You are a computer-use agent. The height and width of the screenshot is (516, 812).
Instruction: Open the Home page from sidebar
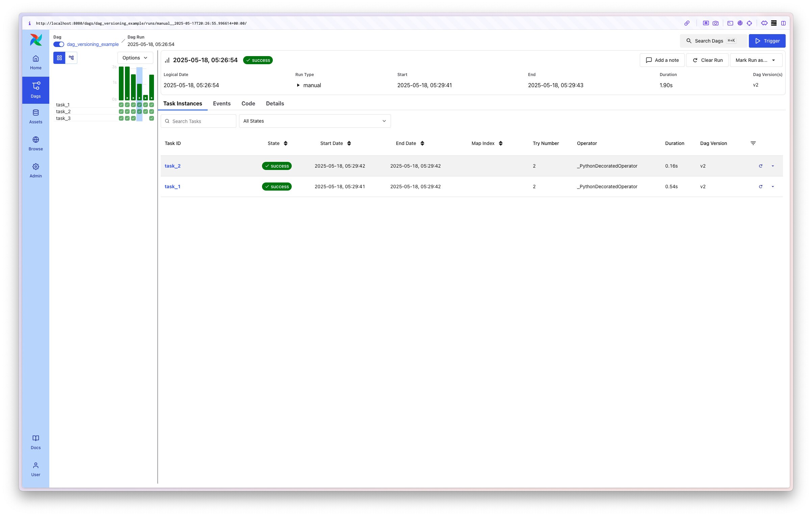point(35,63)
